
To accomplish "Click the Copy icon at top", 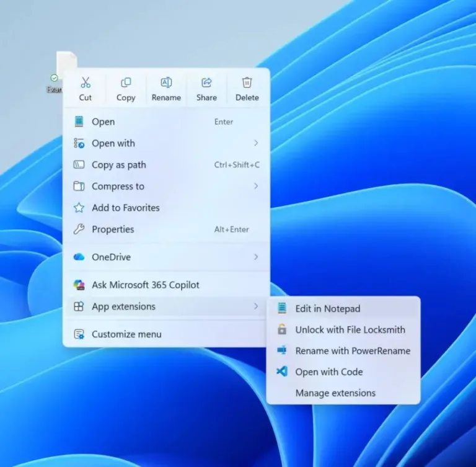I will click(126, 82).
